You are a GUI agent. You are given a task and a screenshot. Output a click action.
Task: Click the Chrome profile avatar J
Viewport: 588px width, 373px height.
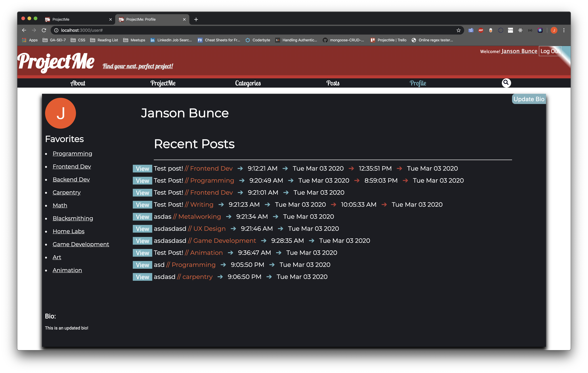pyautogui.click(x=554, y=30)
